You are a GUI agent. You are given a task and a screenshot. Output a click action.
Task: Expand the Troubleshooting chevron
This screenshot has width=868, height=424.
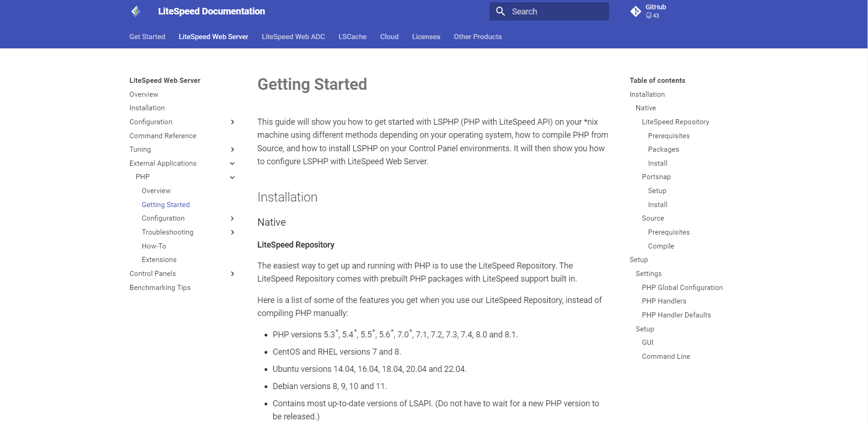click(232, 232)
